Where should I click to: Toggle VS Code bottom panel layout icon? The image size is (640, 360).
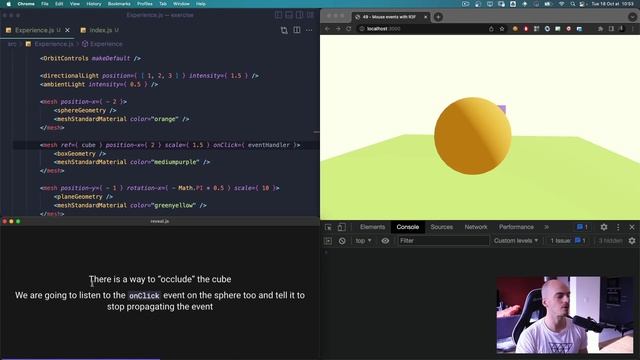pyautogui.click(x=289, y=15)
